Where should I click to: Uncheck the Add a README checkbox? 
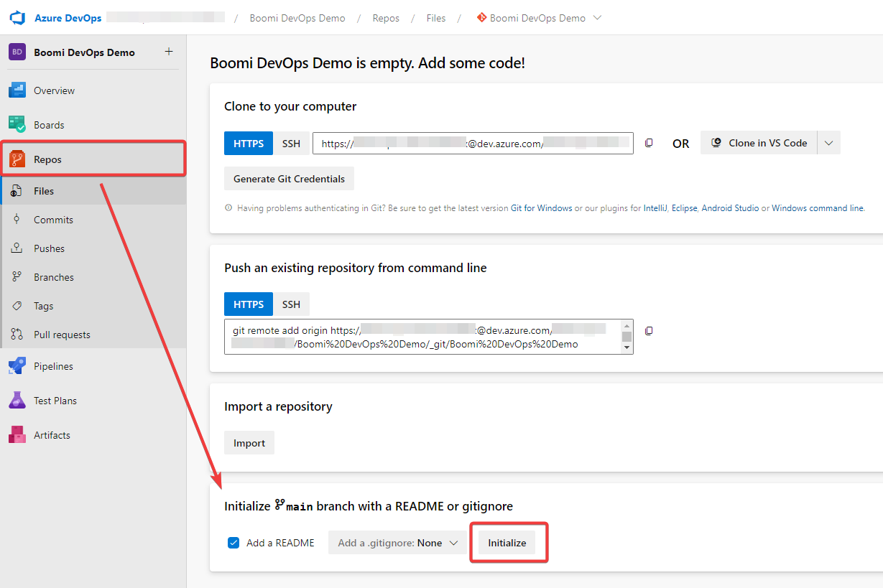tap(234, 543)
